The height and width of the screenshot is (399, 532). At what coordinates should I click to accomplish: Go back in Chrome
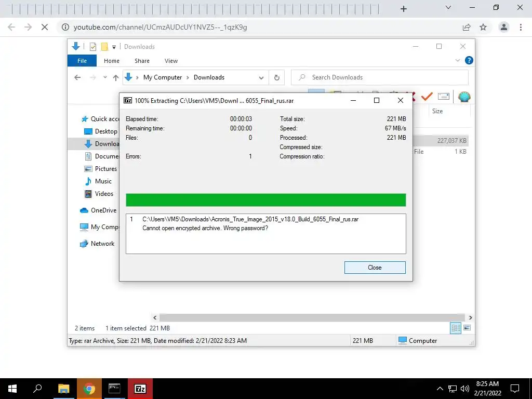(x=11, y=27)
